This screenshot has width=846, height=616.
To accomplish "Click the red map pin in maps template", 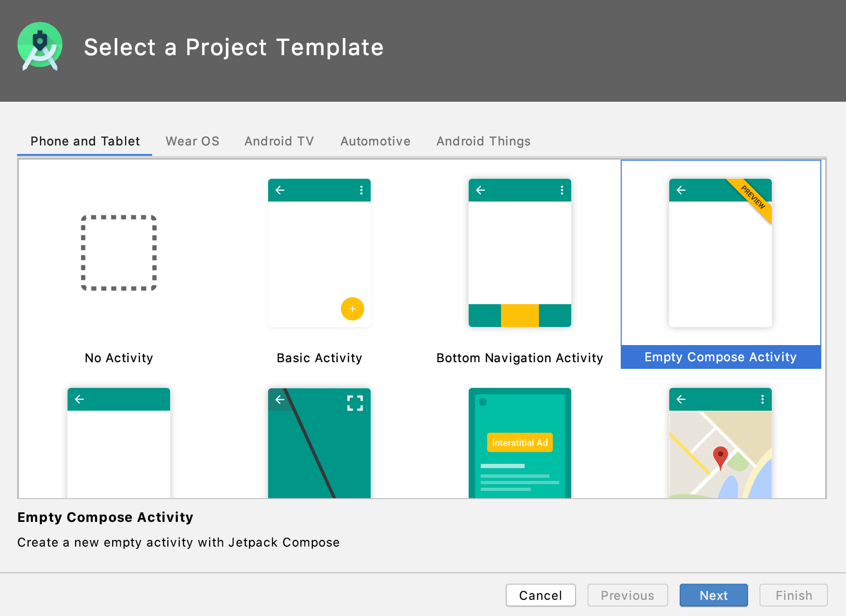I will (x=721, y=458).
